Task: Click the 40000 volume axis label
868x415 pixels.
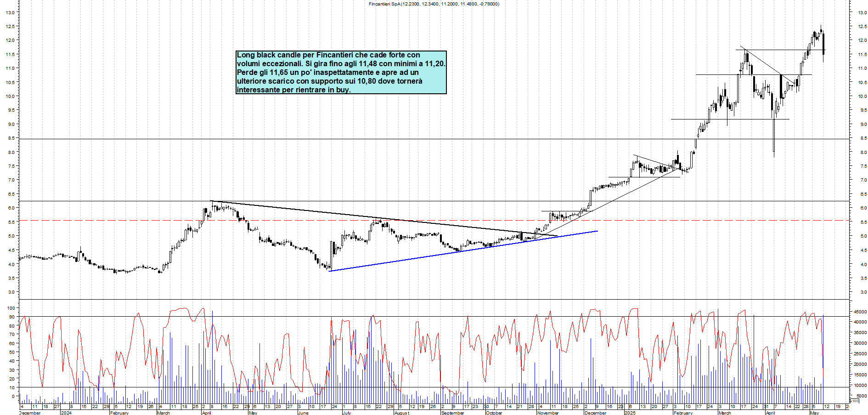Action: tap(860, 322)
